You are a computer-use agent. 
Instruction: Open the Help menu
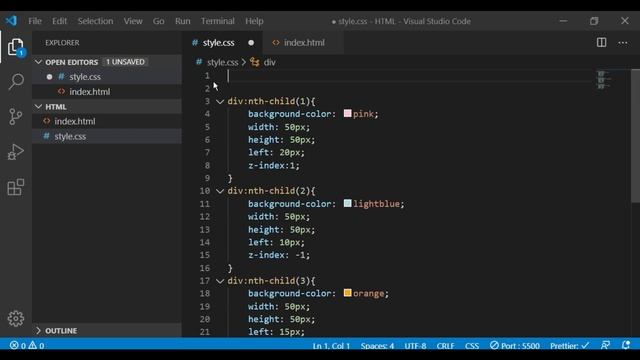tap(254, 21)
